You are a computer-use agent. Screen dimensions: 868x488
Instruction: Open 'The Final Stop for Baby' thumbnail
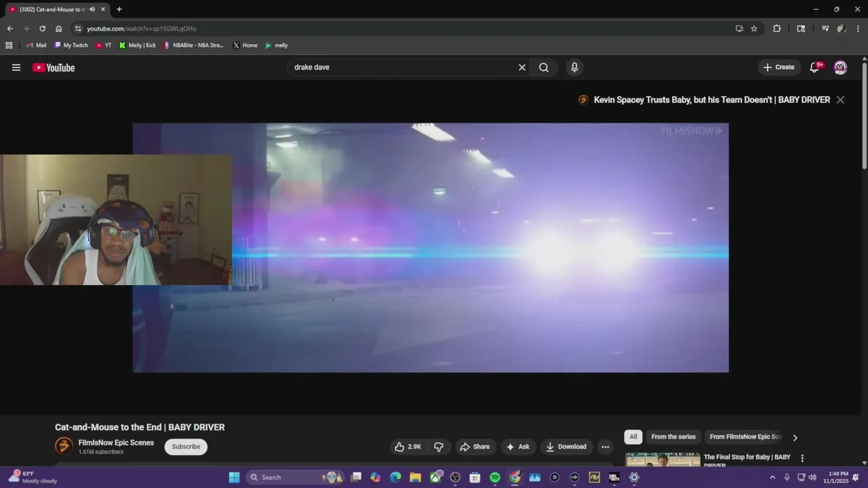coord(663,460)
